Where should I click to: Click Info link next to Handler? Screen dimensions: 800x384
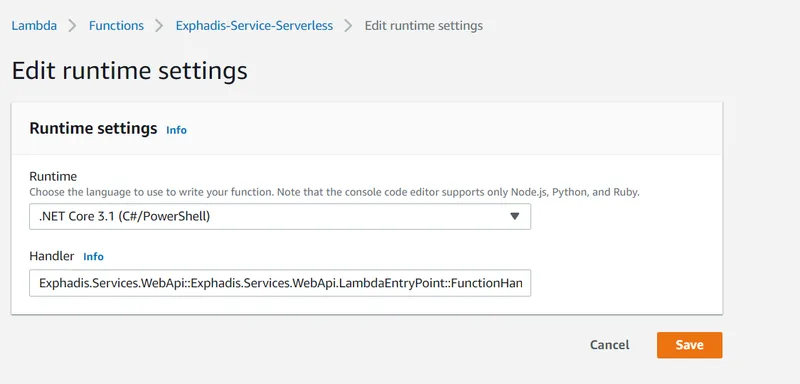tap(93, 257)
